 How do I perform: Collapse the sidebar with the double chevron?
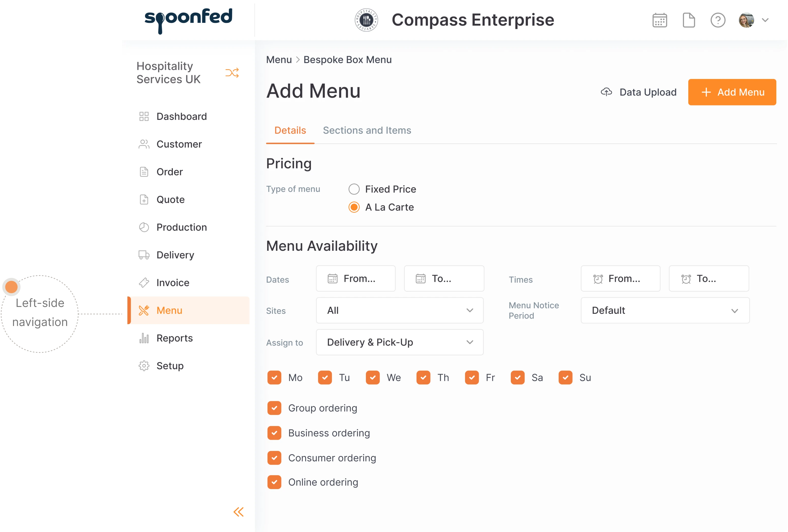pyautogui.click(x=238, y=512)
